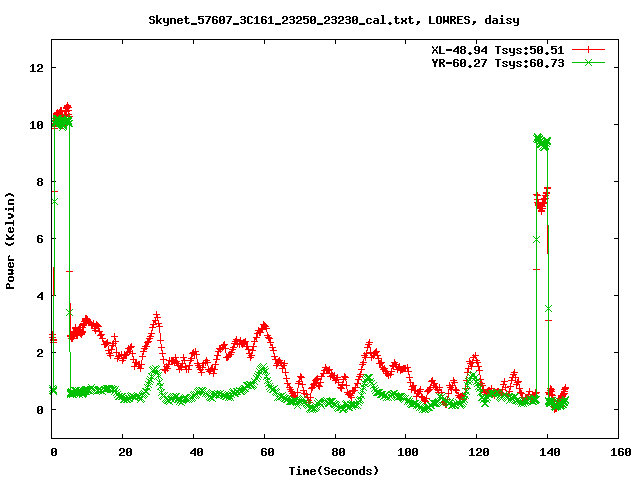Click x-axis tick label 60
Viewport: 640px width, 480px height.
coord(267,452)
